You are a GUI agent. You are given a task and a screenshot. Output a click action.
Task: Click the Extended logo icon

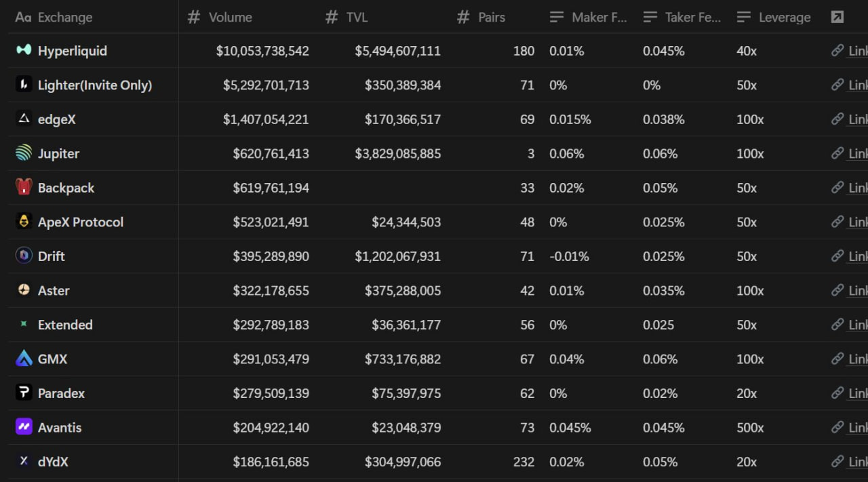24,325
